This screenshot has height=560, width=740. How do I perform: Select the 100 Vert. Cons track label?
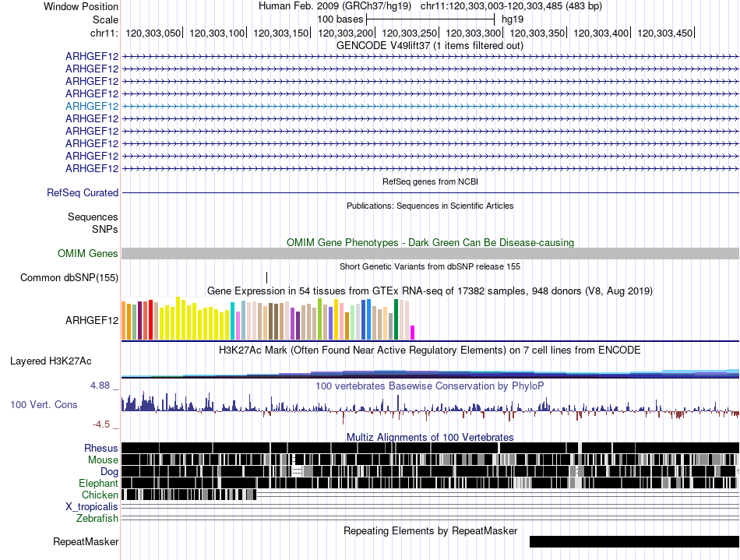point(44,404)
